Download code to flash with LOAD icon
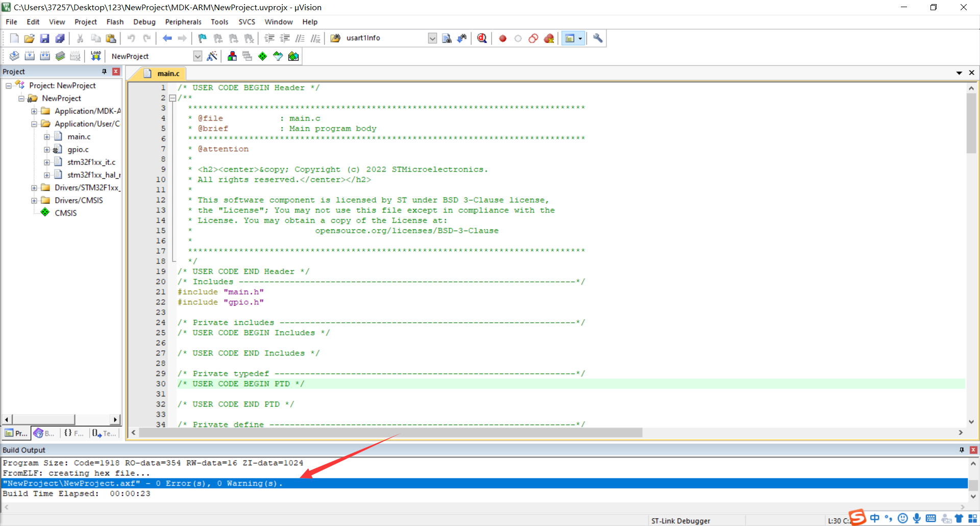980x526 pixels. 96,56
